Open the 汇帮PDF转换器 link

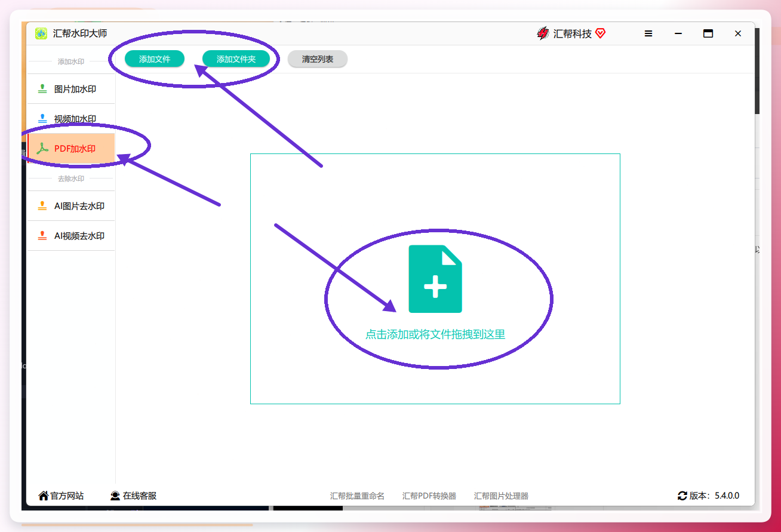(x=429, y=496)
